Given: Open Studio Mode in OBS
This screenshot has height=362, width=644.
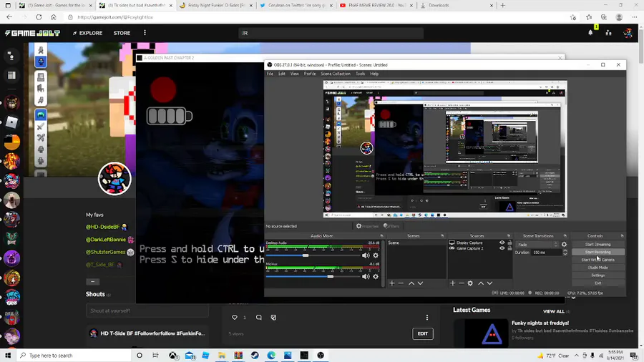Looking at the screenshot, I should (597, 268).
